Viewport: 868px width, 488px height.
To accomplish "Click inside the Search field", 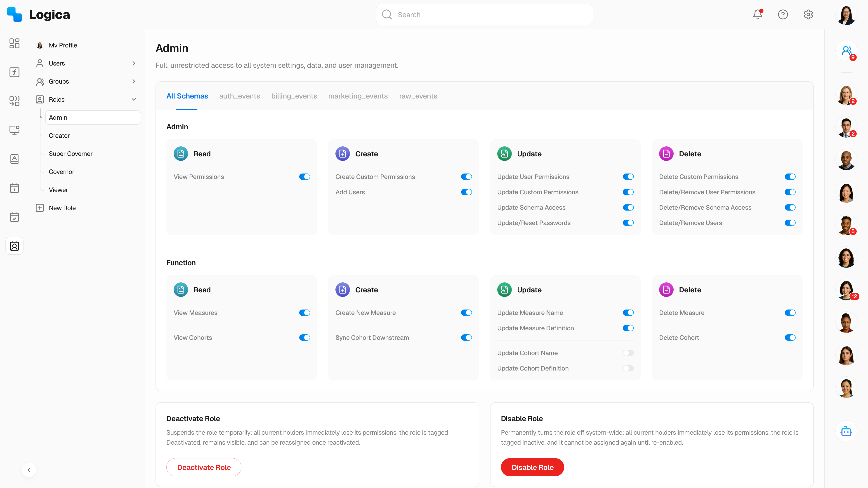I will coord(484,14).
